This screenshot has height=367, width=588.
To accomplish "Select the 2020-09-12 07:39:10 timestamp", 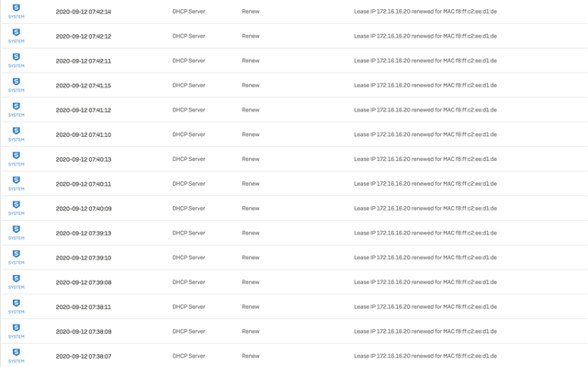I will click(84, 258).
